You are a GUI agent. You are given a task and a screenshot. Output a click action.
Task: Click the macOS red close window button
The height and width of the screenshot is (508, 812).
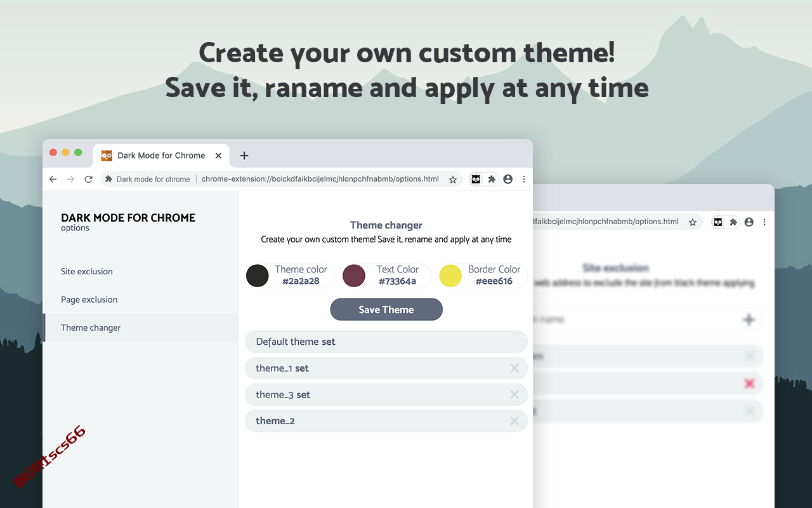pos(53,152)
